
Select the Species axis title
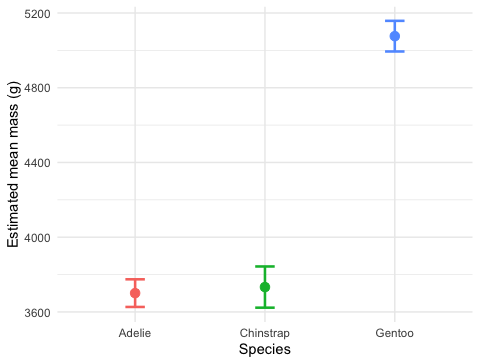pos(265,349)
